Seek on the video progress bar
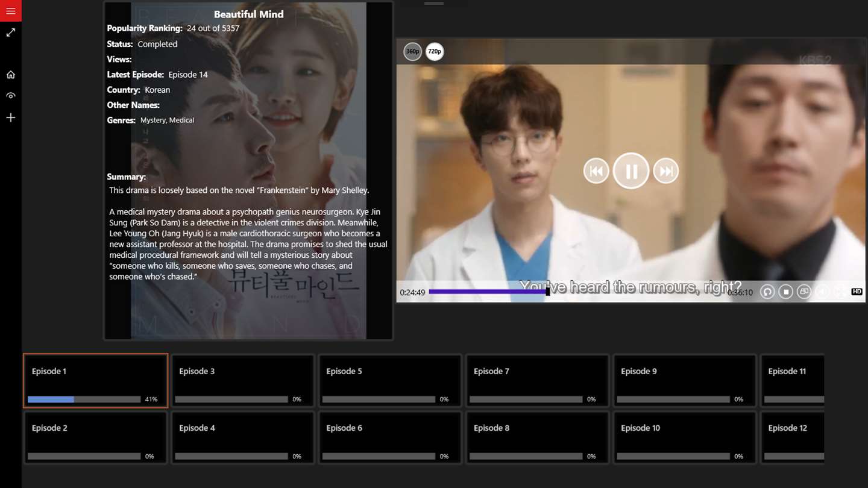This screenshot has width=868, height=488. point(577,292)
